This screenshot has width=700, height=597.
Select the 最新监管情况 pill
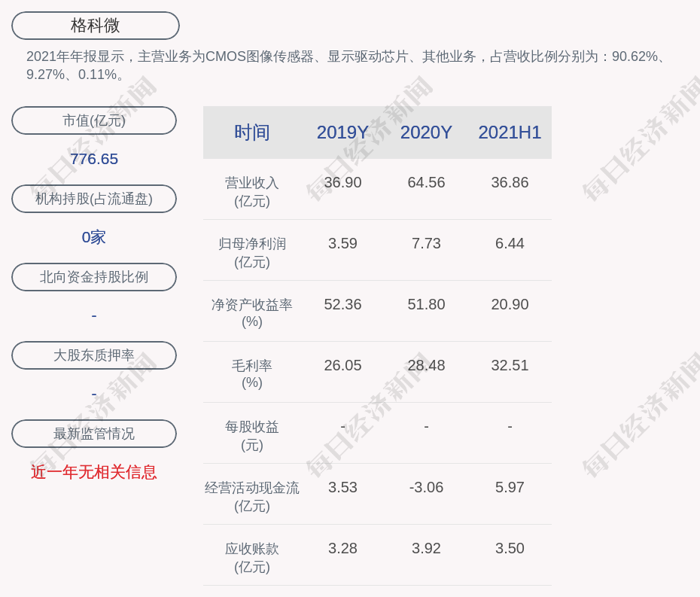pos(94,434)
